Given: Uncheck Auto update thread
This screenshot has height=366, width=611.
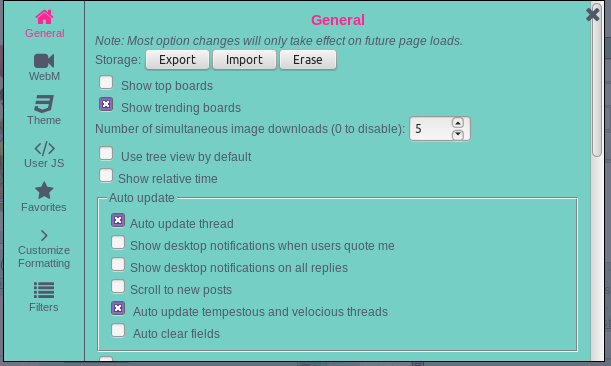Looking at the screenshot, I should pos(118,220).
